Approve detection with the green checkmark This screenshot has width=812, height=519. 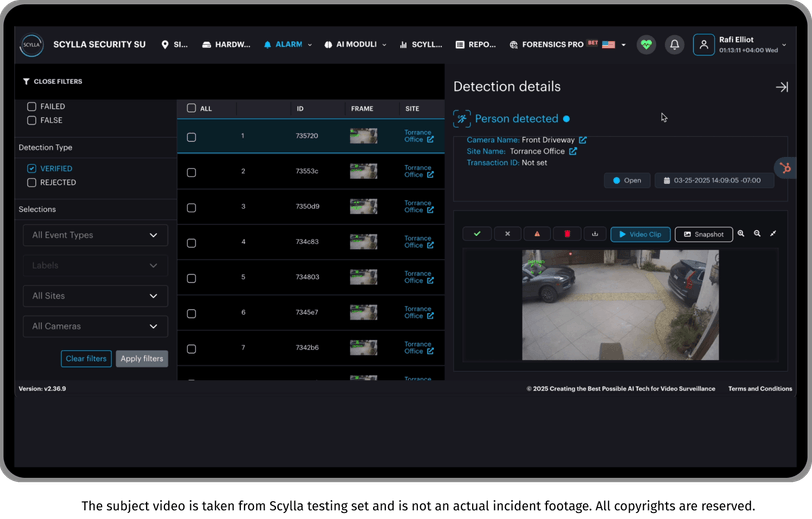[477, 234]
